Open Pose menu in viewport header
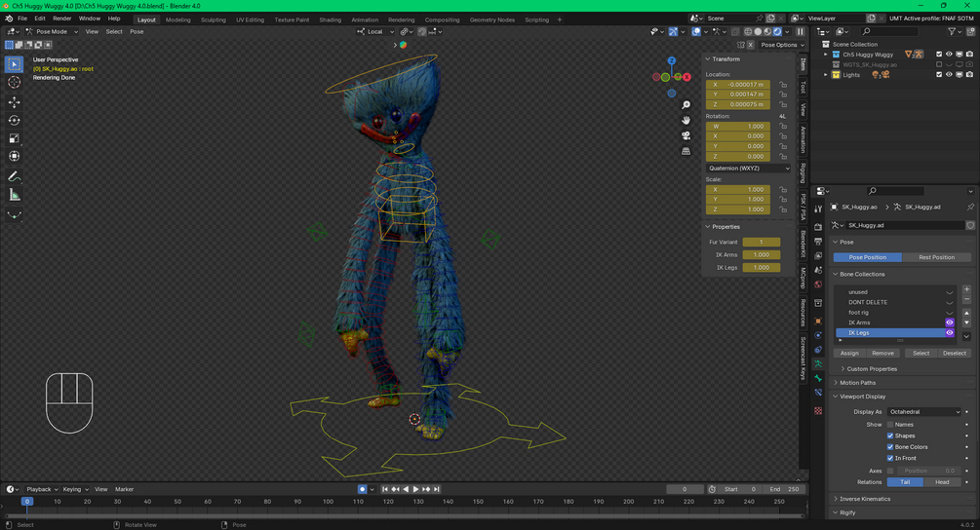The image size is (980, 530). click(x=137, y=31)
